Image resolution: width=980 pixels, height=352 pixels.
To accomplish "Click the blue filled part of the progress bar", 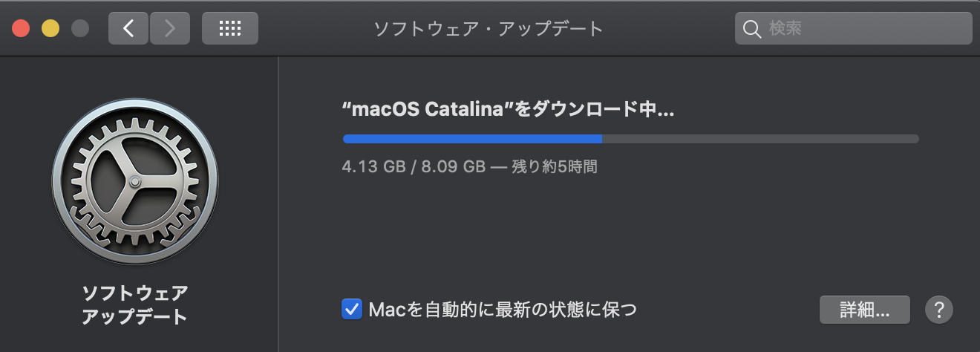I will pos(472,139).
